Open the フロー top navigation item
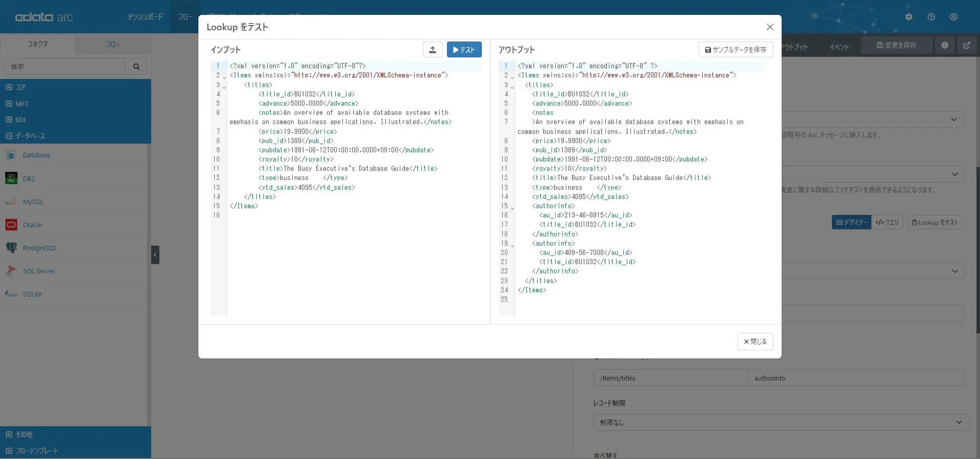This screenshot has width=980, height=459. (185, 17)
